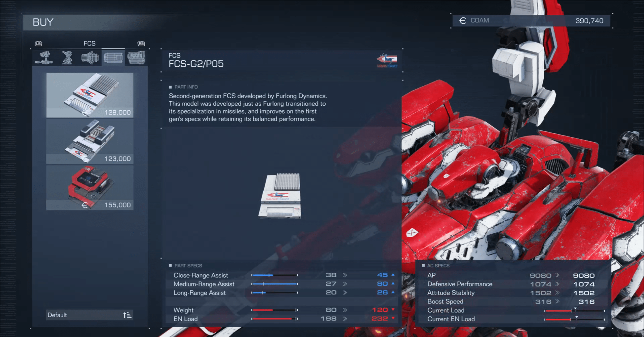The width and height of the screenshot is (644, 337).
Task: Click the Current EN Load gauge
Action: coord(575,319)
